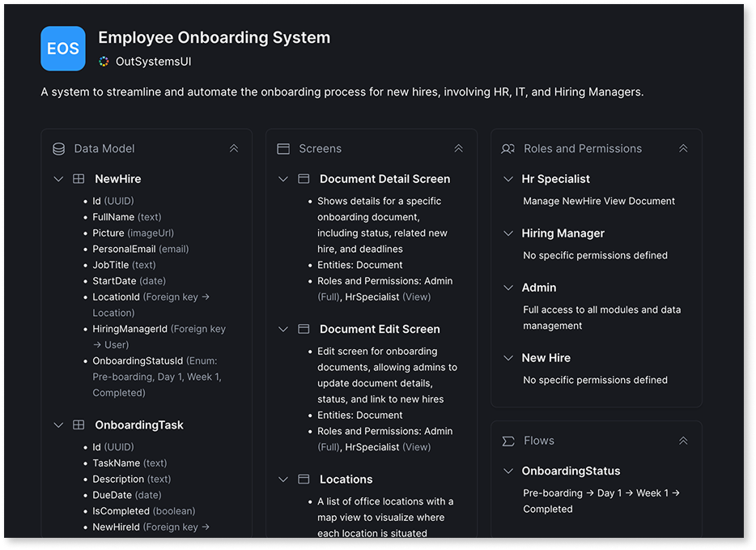Click the Data Model database icon
Viewport: 756px width, 550px height.
[x=59, y=148]
